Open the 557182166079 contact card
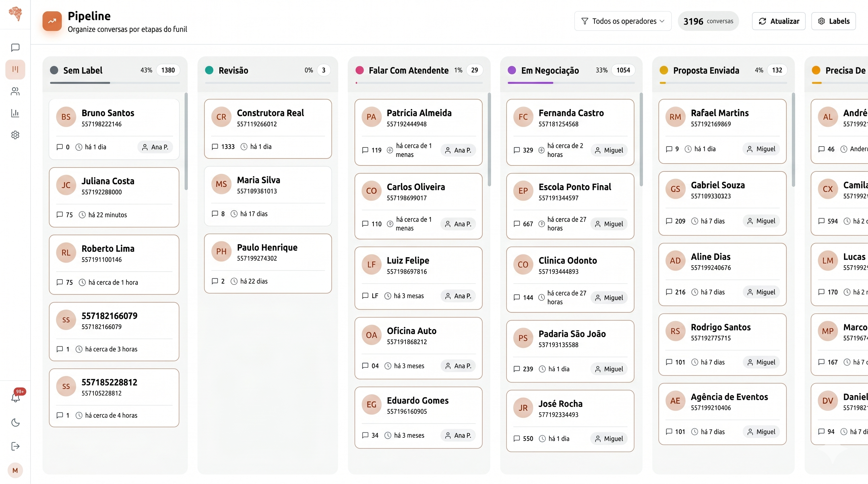 point(114,331)
